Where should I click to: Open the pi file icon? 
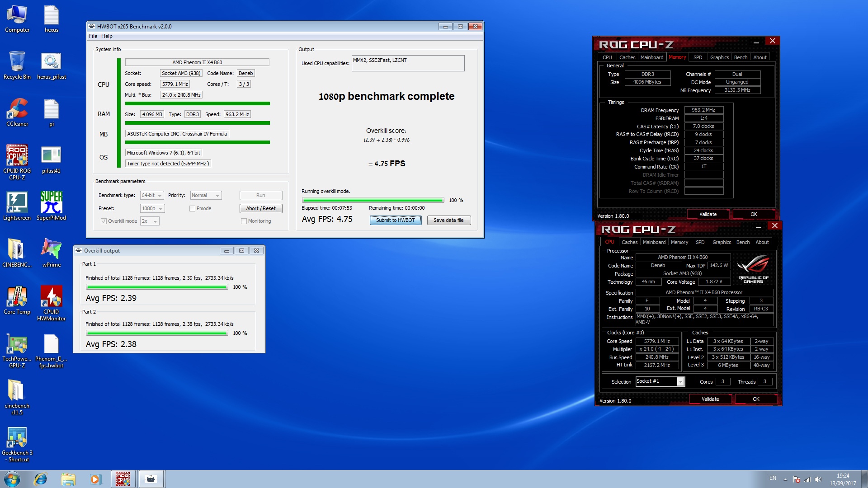tap(51, 113)
